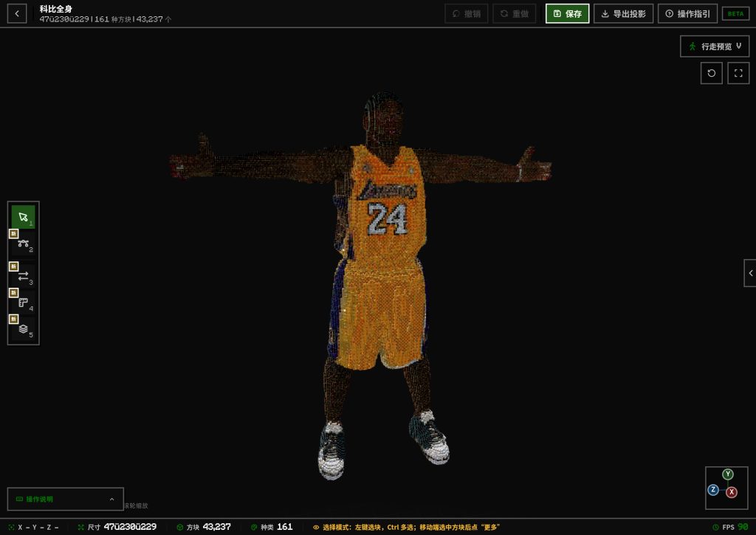Toggle fullscreen view icon
Image resolution: width=756 pixels, height=535 pixels.
pos(738,73)
